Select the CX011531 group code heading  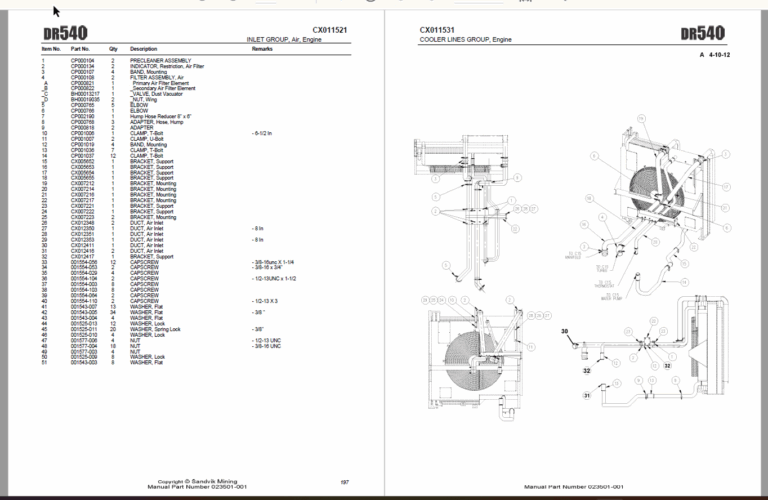coord(437,30)
